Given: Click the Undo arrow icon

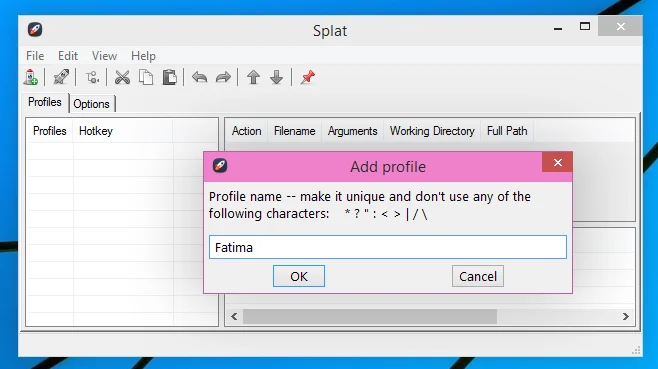Looking at the screenshot, I should 199,77.
